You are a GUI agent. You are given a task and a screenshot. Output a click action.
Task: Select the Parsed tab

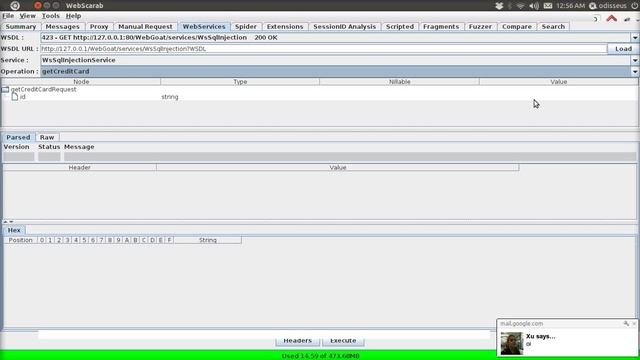[x=18, y=138]
